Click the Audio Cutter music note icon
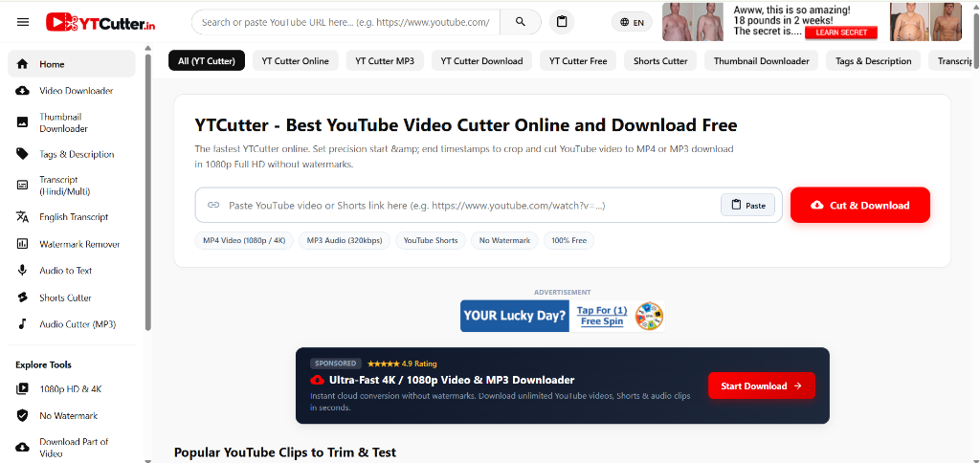 point(23,324)
